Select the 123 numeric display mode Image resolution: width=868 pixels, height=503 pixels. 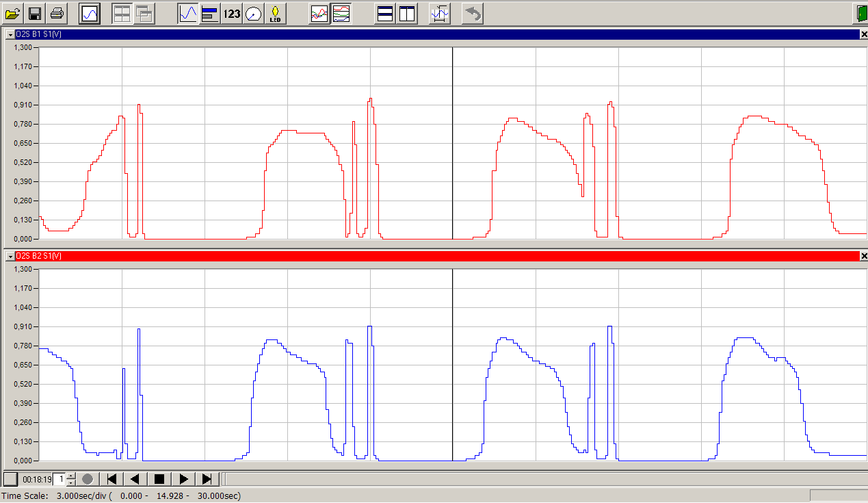click(232, 13)
